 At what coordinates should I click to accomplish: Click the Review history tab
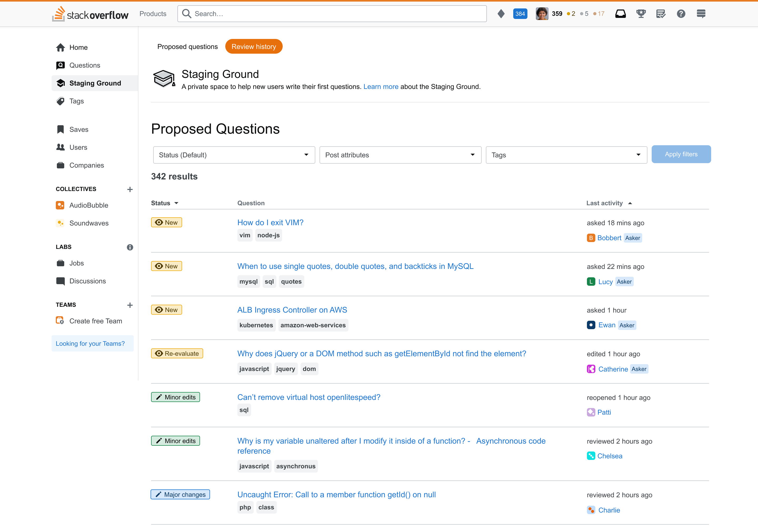(253, 47)
